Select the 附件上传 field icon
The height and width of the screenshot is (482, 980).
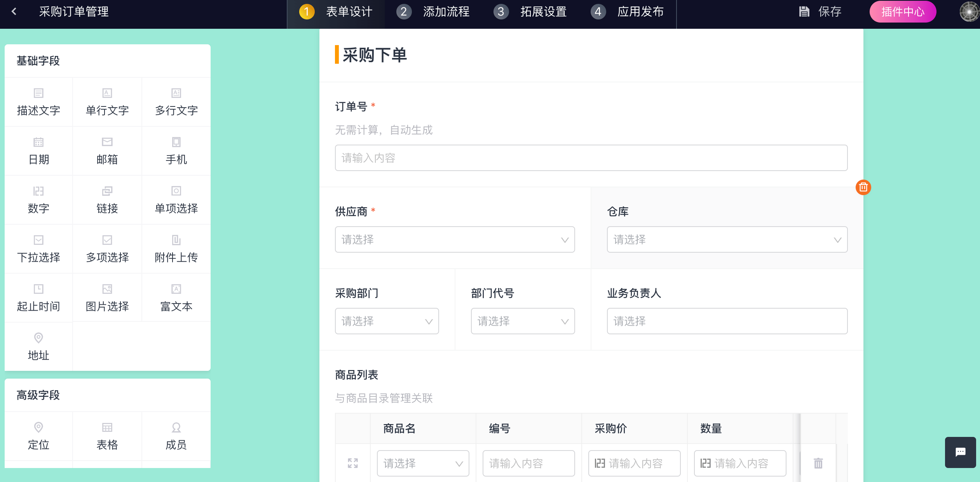(x=176, y=240)
